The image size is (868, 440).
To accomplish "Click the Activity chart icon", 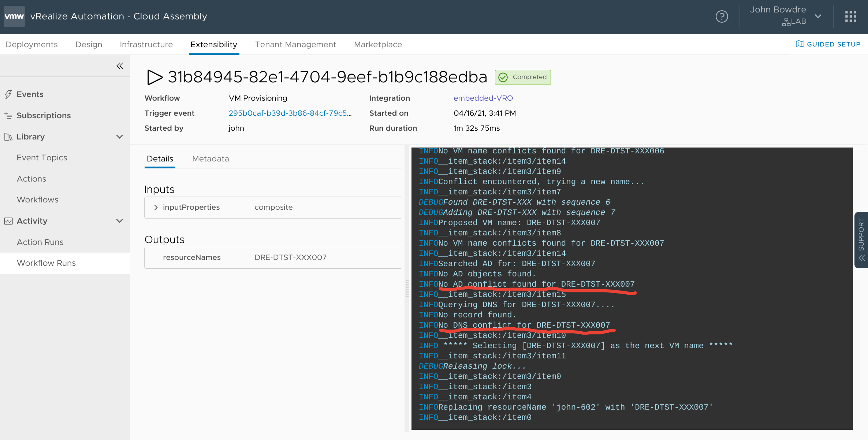I will coord(8,221).
